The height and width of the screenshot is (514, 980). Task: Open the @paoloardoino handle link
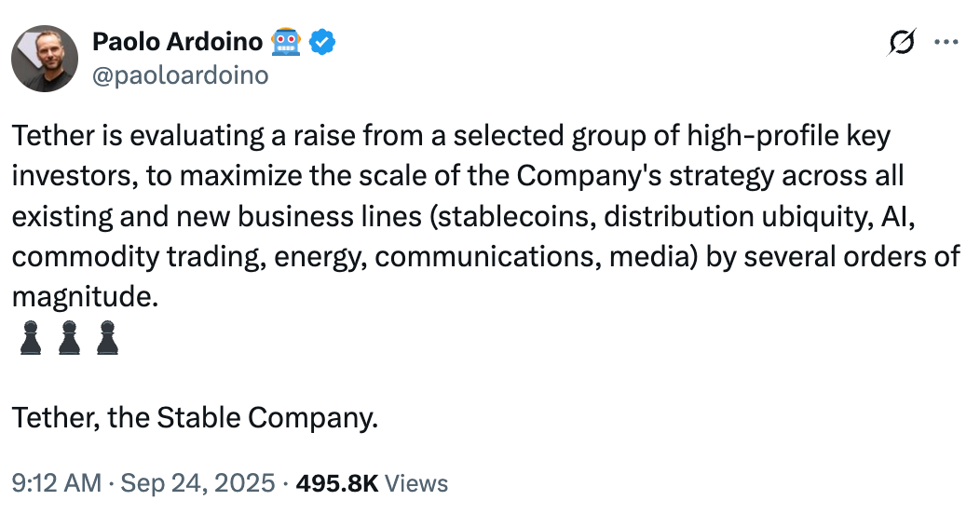(181, 74)
